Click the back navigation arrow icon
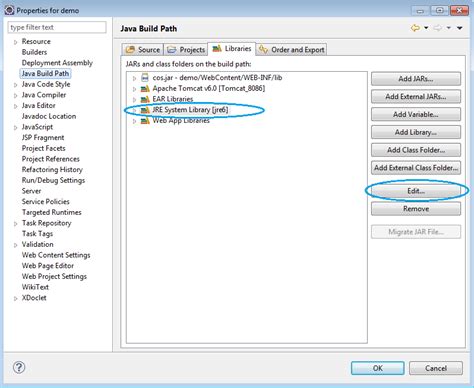Screen dimensions: 474x388 click(x=415, y=28)
